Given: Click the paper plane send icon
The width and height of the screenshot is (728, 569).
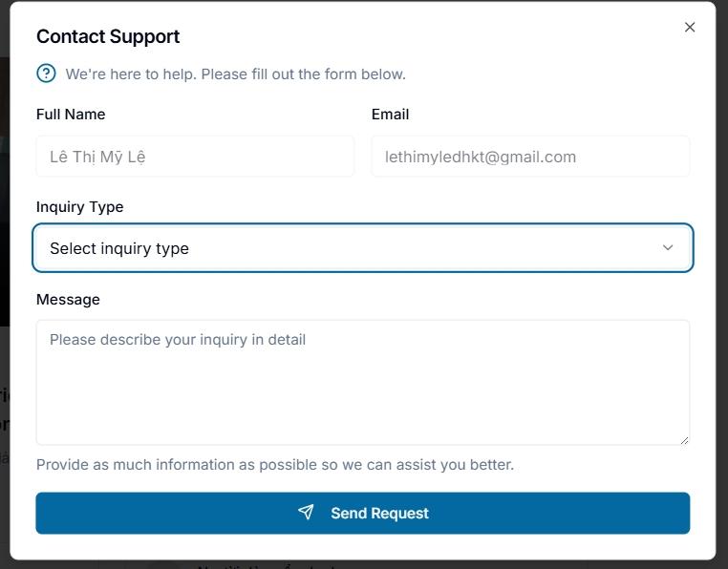Looking at the screenshot, I should pos(306,513).
